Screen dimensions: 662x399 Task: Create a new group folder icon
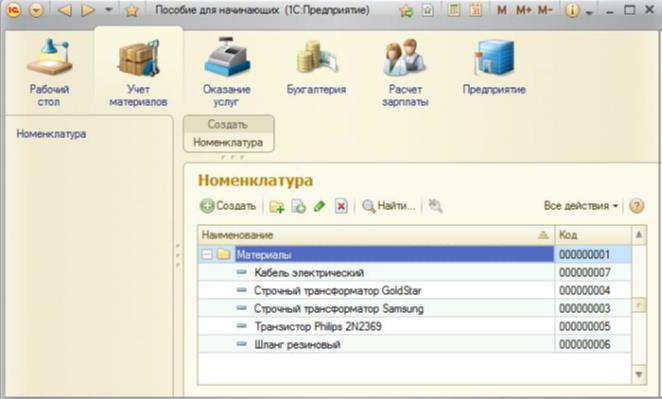point(277,206)
